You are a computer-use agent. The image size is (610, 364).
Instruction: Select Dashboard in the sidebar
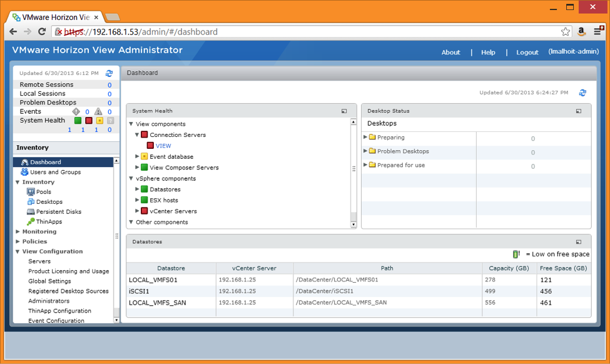point(63,162)
